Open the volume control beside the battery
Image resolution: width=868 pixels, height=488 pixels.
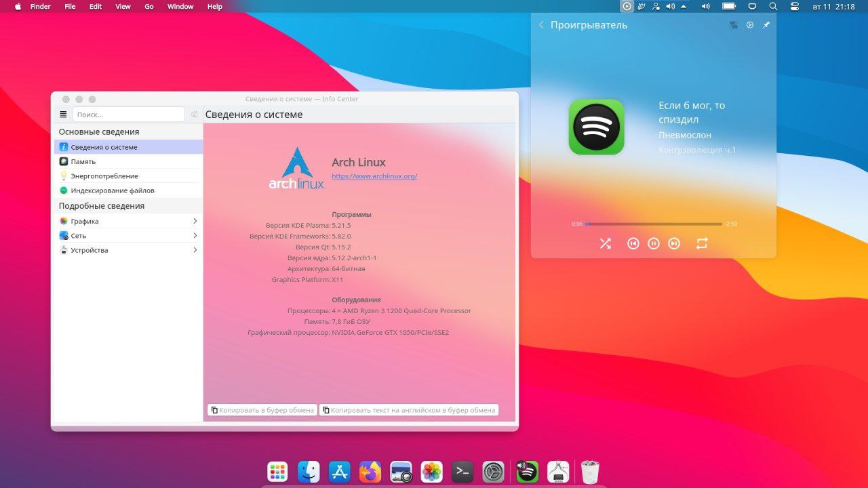click(705, 6)
